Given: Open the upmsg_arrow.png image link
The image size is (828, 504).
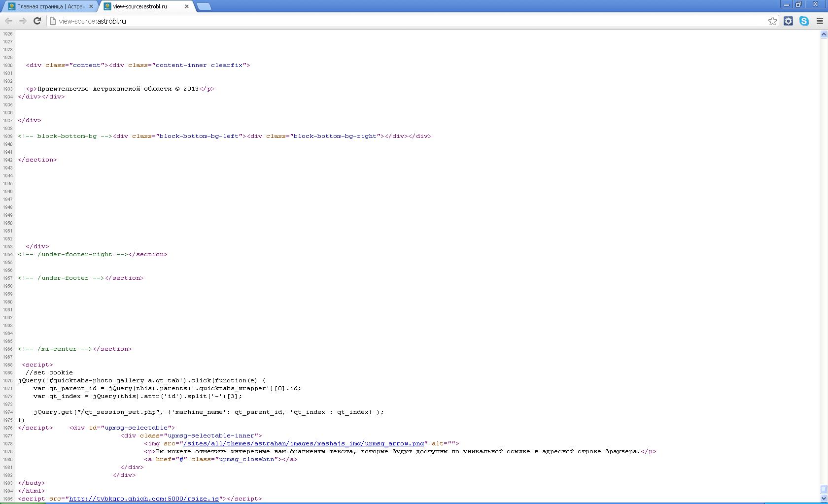Looking at the screenshot, I should click(x=304, y=443).
